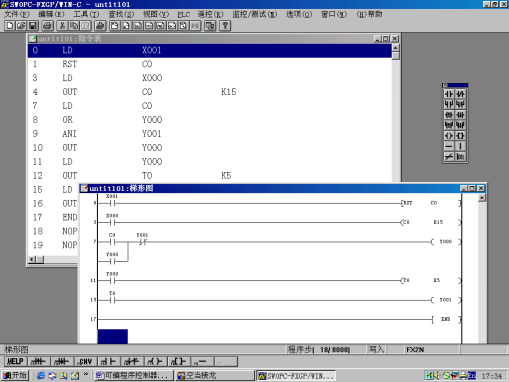This screenshot has height=382, width=509.
Task: Select normally open contact in floating palette
Action: (449, 94)
